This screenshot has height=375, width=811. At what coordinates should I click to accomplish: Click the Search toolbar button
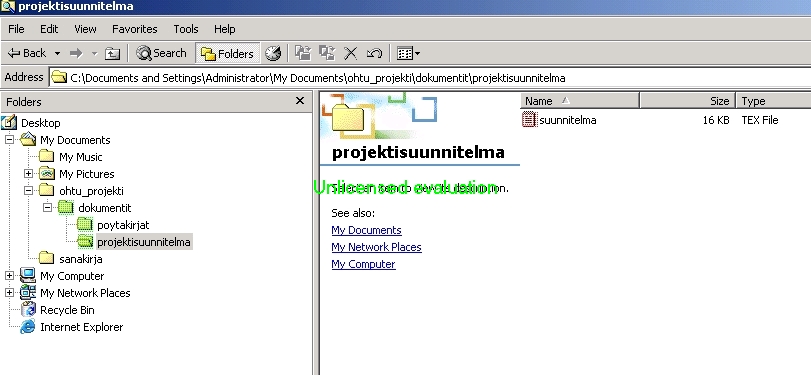click(x=161, y=53)
